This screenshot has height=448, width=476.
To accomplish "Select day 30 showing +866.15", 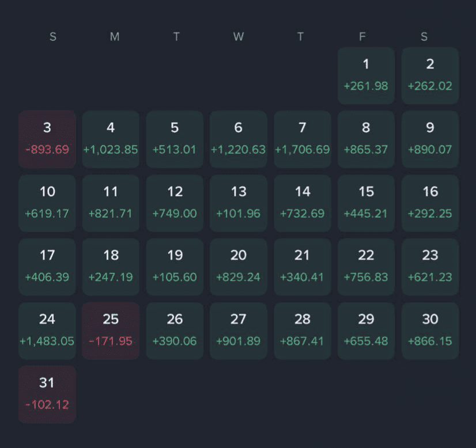I will 430,331.
